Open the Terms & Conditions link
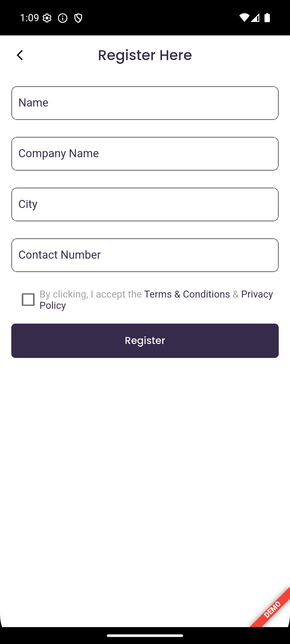This screenshot has height=644, width=290. 187,294
